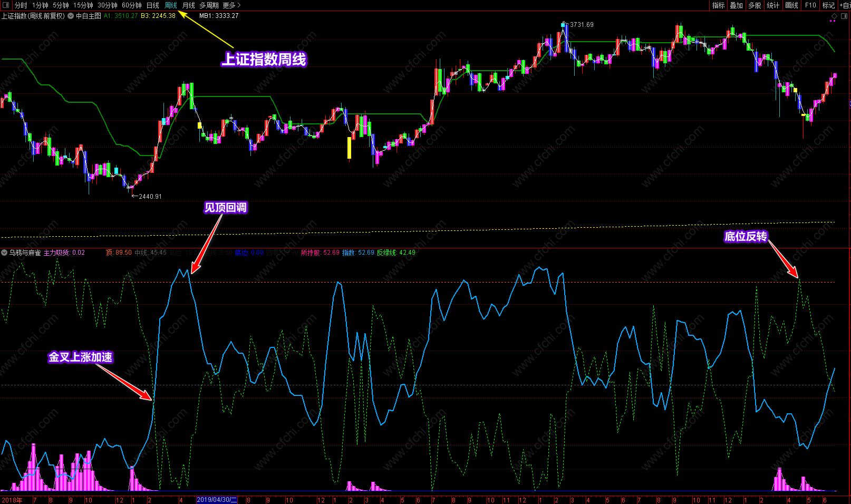The image size is (851, 504).
Task: Click the B3: 2245.38 value
Action: [158, 16]
